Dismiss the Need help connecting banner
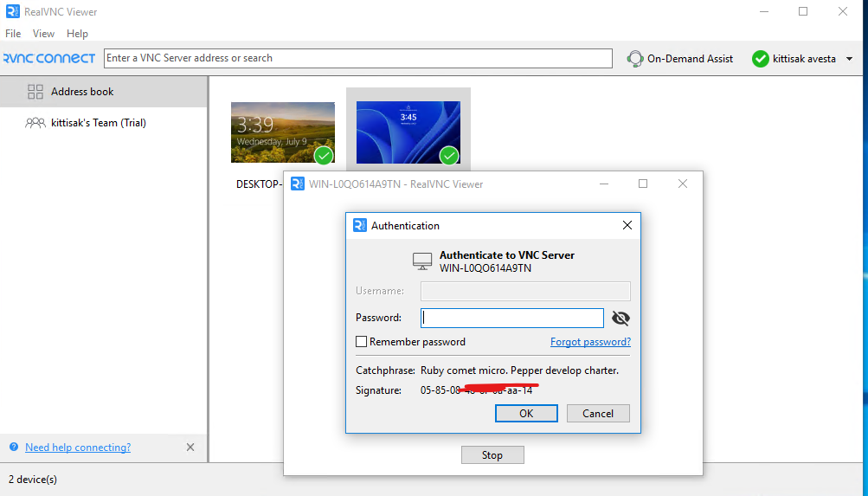Viewport: 868px width, 496px height. [x=190, y=448]
